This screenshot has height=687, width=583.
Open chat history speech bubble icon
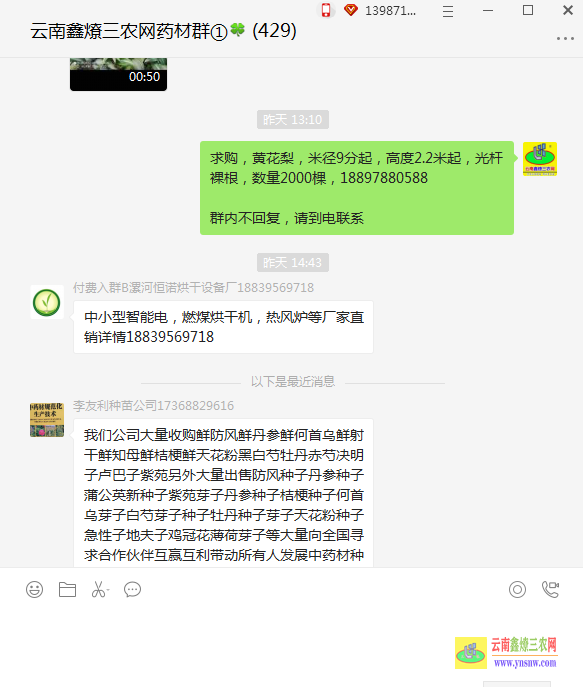[x=132, y=589]
